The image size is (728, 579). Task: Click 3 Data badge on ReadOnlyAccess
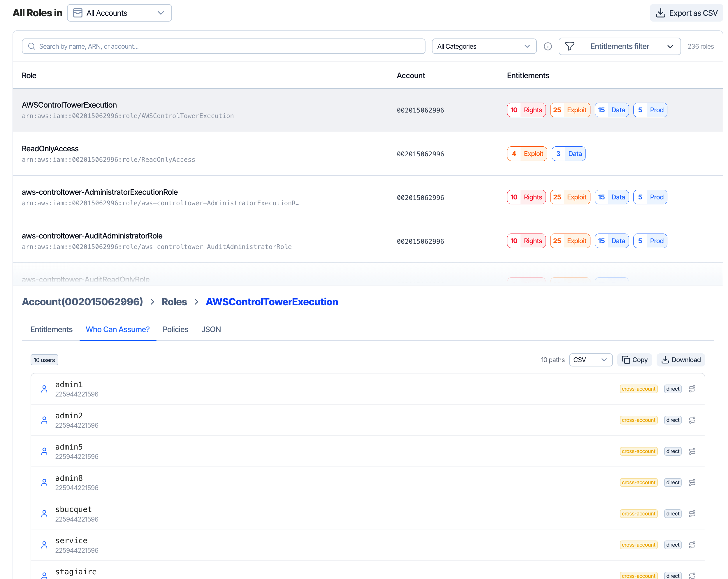[568, 154]
